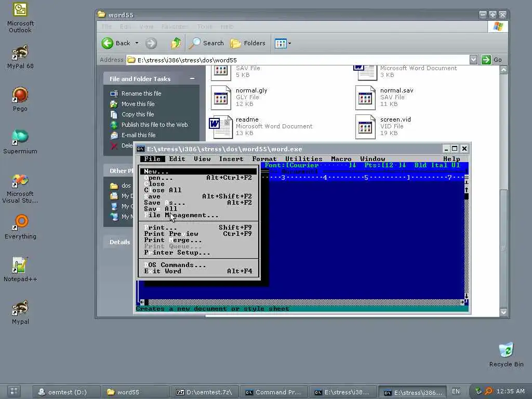
Task: Select the normal.sav file icon
Action: pyautogui.click(x=365, y=97)
